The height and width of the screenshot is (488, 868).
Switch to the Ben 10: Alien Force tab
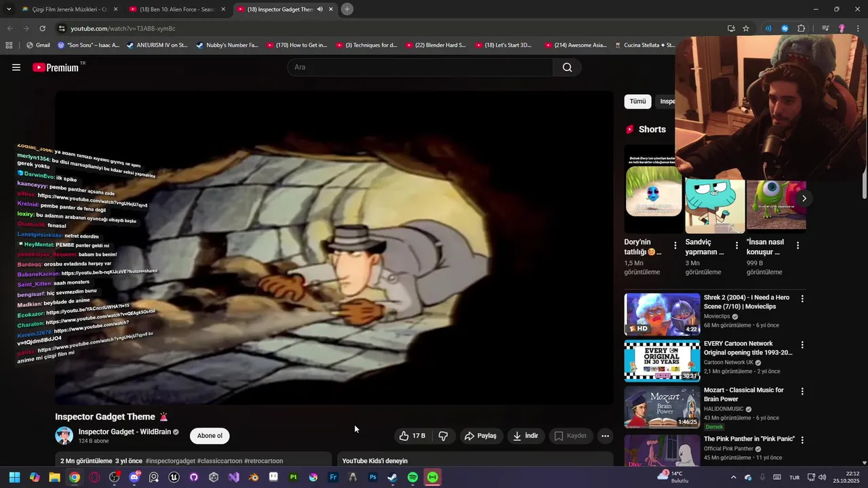pyautogui.click(x=178, y=9)
